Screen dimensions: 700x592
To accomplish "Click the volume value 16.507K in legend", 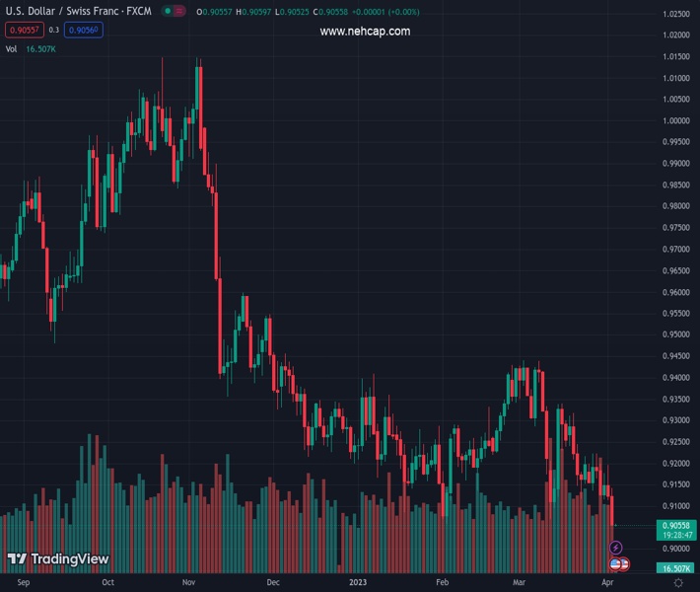I will [x=40, y=49].
